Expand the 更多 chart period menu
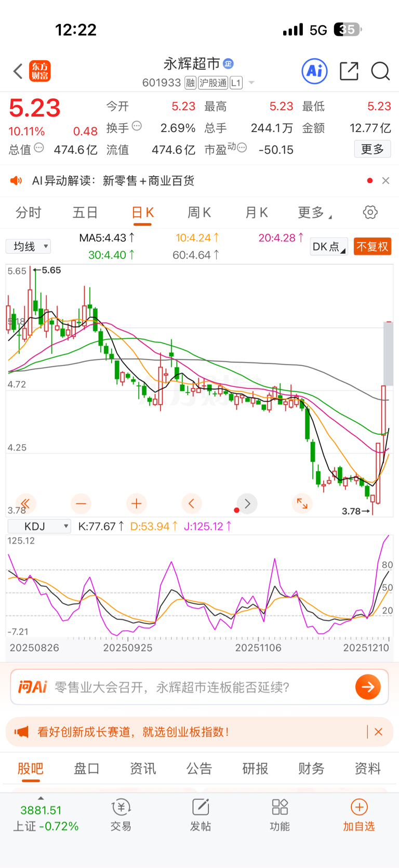Screen dimensions: 399x868 pyautogui.click(x=315, y=212)
